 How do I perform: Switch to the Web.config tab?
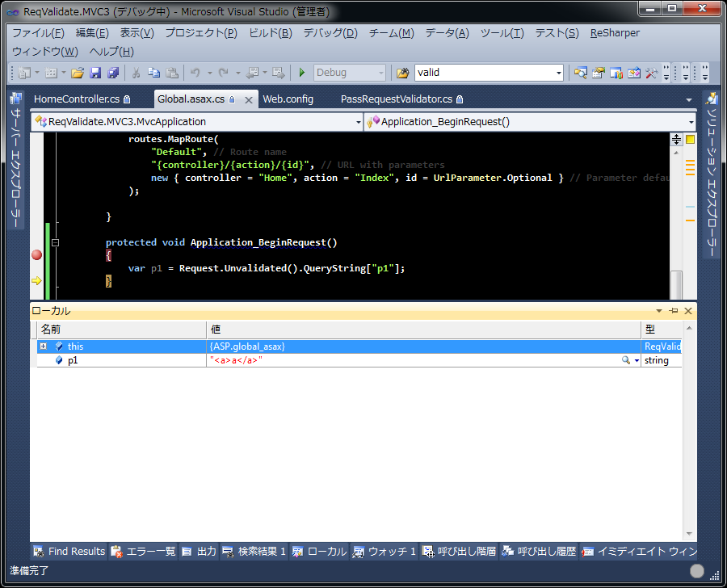pos(288,99)
